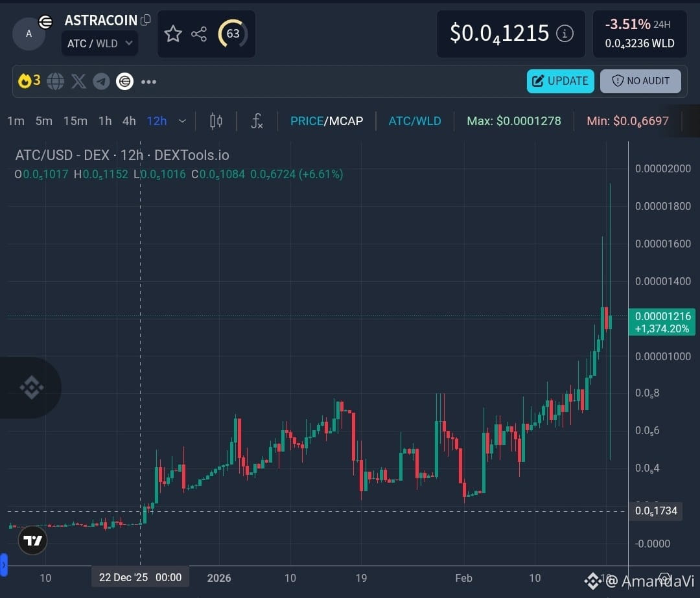This screenshot has width=700, height=598.
Task: Click the price info icon beside $0.0₄1215
Action: (565, 34)
